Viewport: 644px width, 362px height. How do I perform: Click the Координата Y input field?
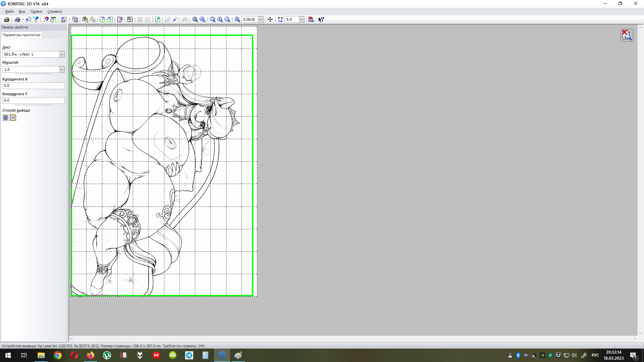click(33, 100)
